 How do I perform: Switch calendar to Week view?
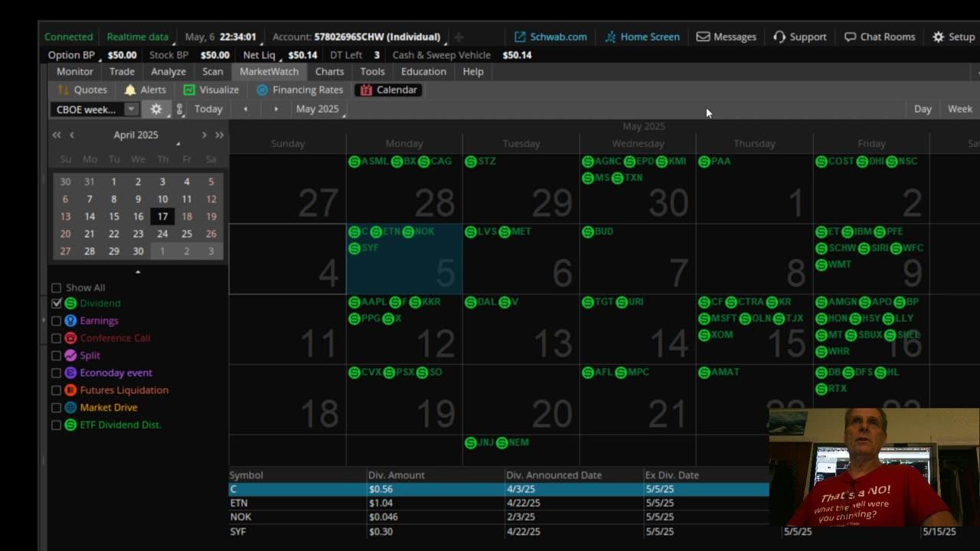click(960, 109)
